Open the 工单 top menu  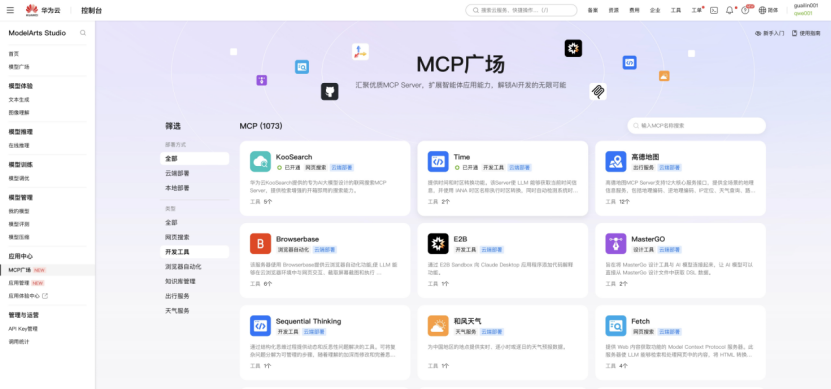696,10
